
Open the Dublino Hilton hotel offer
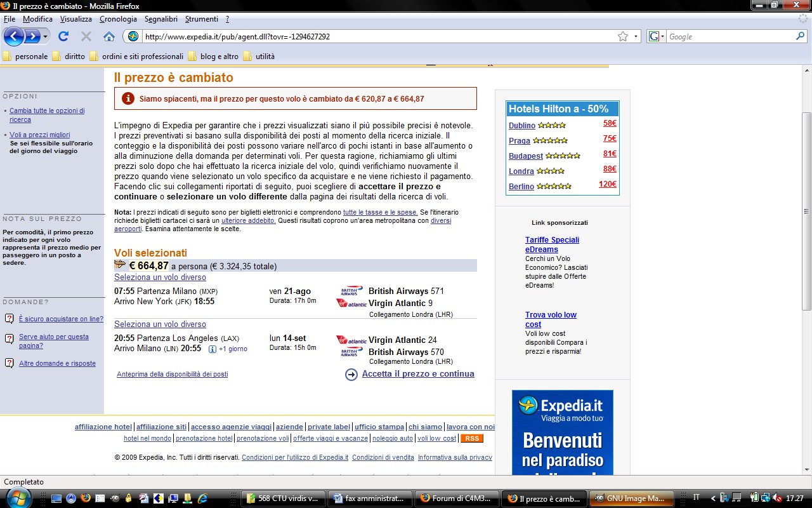[x=522, y=125]
